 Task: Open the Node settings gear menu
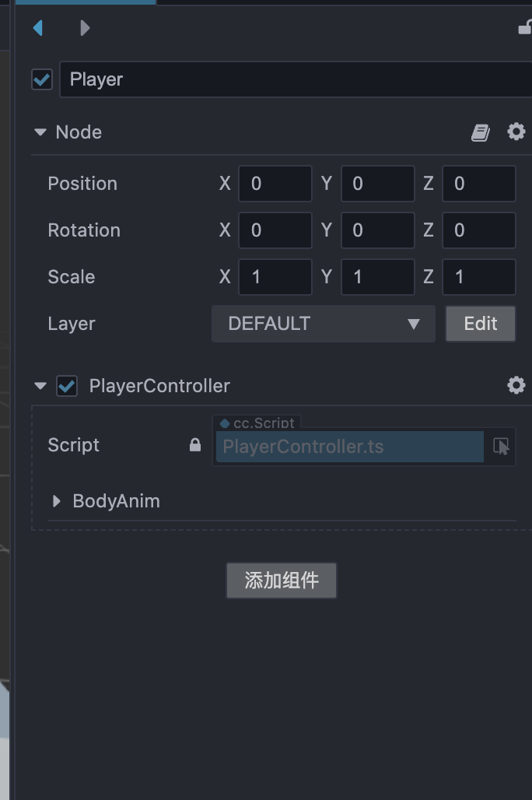(x=516, y=132)
